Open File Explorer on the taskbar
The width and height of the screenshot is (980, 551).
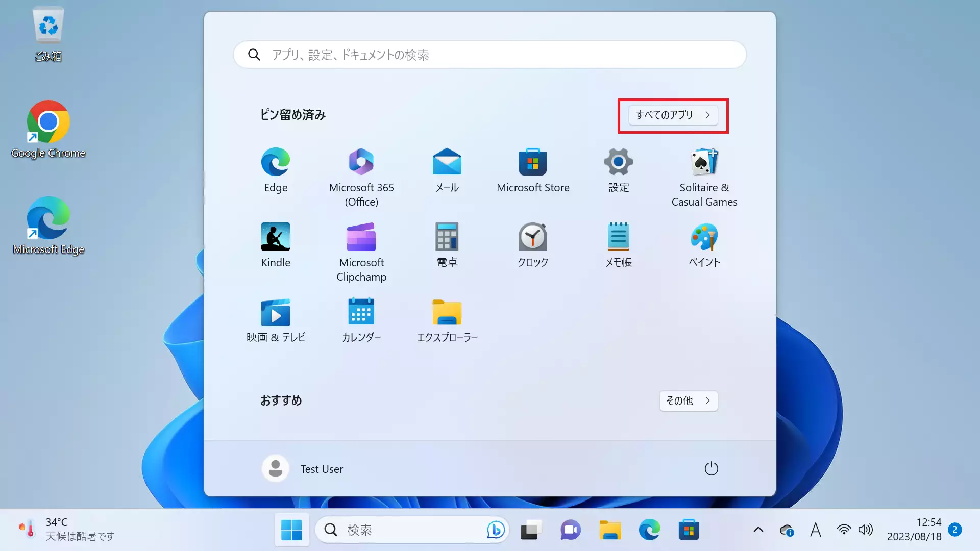point(610,530)
